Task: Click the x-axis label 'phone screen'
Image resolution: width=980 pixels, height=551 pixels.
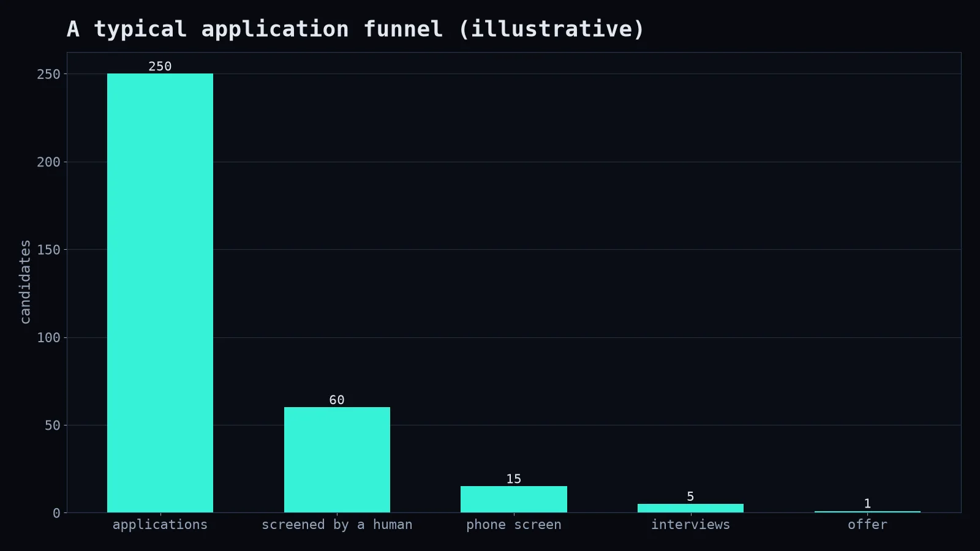Action: point(514,525)
